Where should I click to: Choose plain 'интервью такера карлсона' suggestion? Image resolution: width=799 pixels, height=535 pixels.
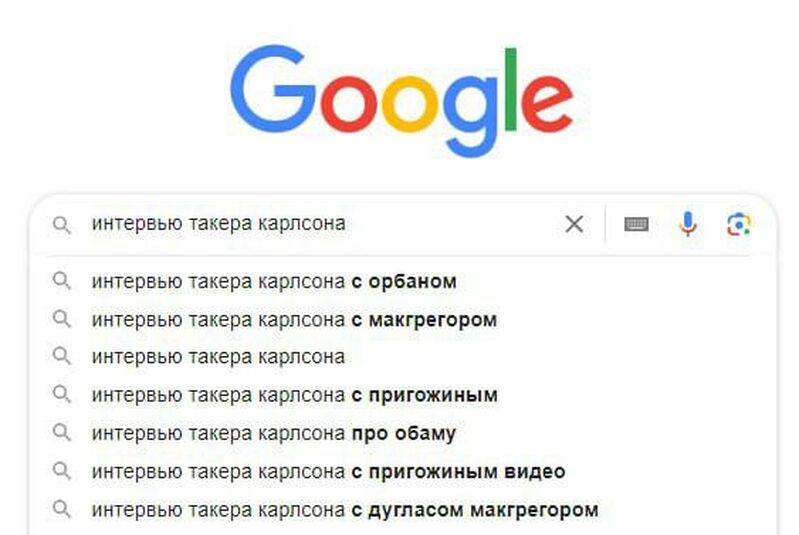[x=218, y=357]
